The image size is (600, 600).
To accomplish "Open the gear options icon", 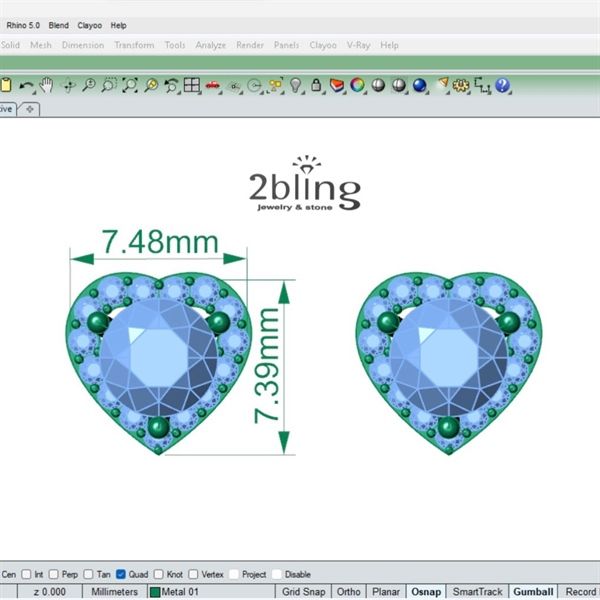I will [461, 86].
